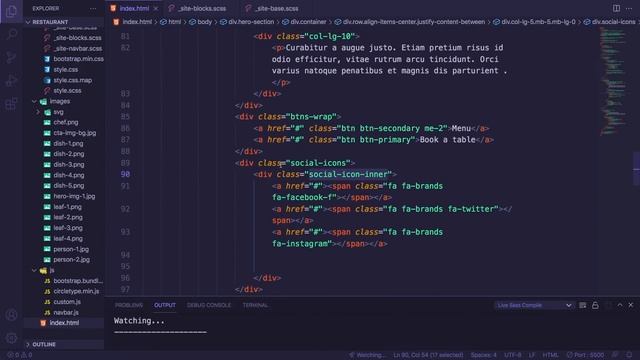640x360 pixels.
Task: Open bootstrap.min.css file
Action: (78, 59)
